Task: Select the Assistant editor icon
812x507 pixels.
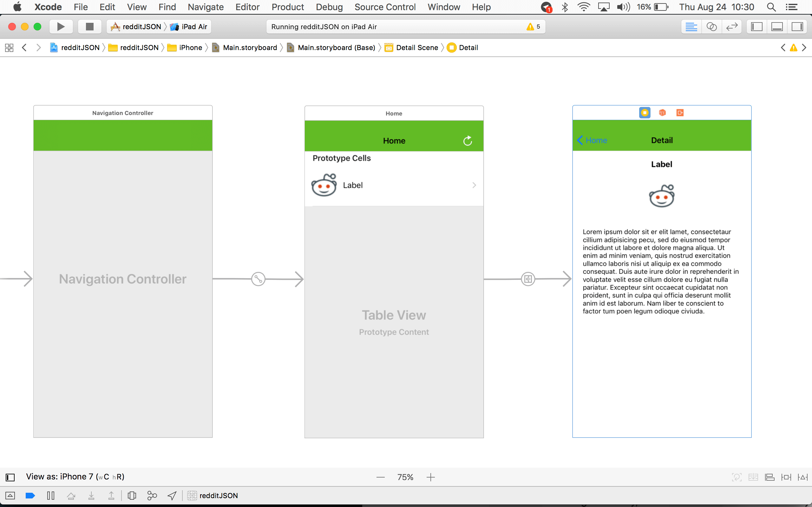Action: [x=711, y=27]
